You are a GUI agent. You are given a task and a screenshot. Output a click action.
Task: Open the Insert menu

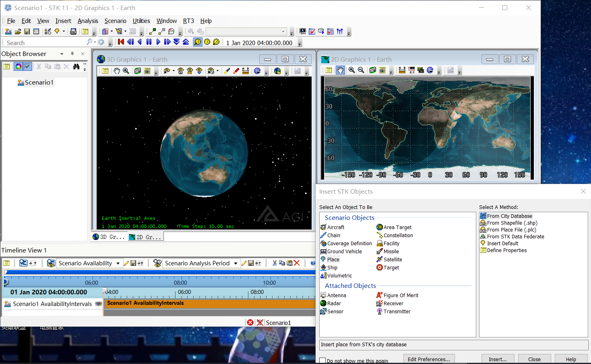(63, 21)
